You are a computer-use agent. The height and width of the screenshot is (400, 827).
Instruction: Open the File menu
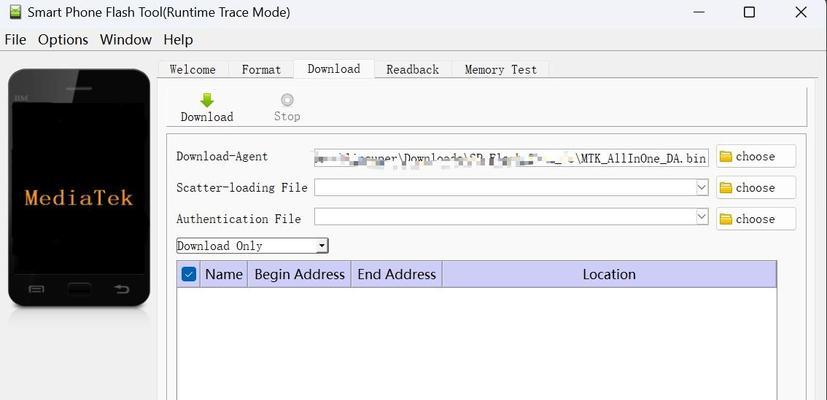pyautogui.click(x=15, y=40)
